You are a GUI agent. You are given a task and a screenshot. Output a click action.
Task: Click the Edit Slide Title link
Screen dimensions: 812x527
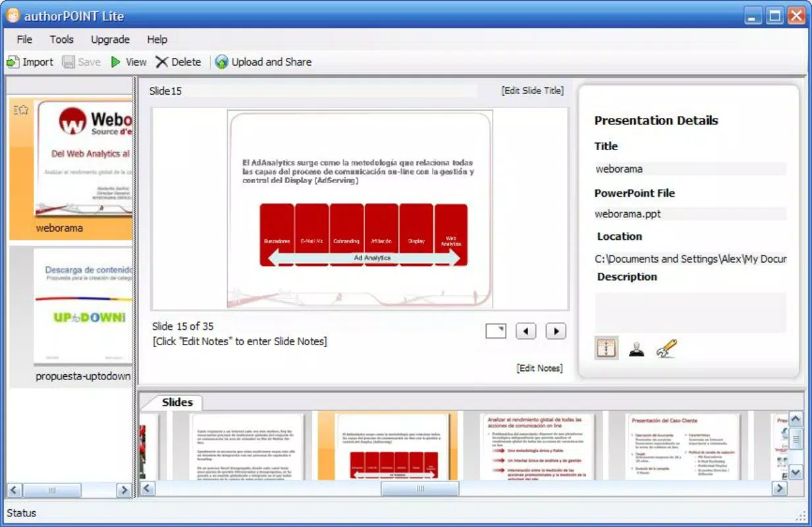[533, 91]
